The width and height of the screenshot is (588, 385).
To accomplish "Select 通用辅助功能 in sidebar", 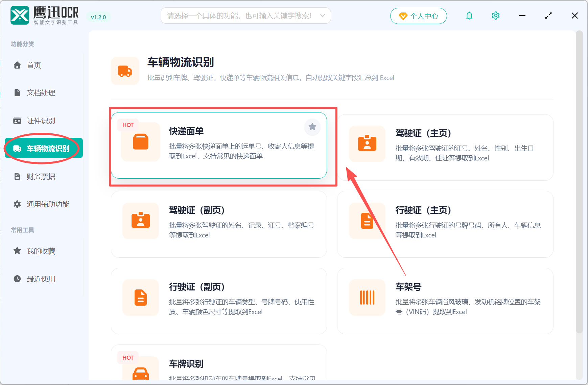I will click(x=47, y=204).
